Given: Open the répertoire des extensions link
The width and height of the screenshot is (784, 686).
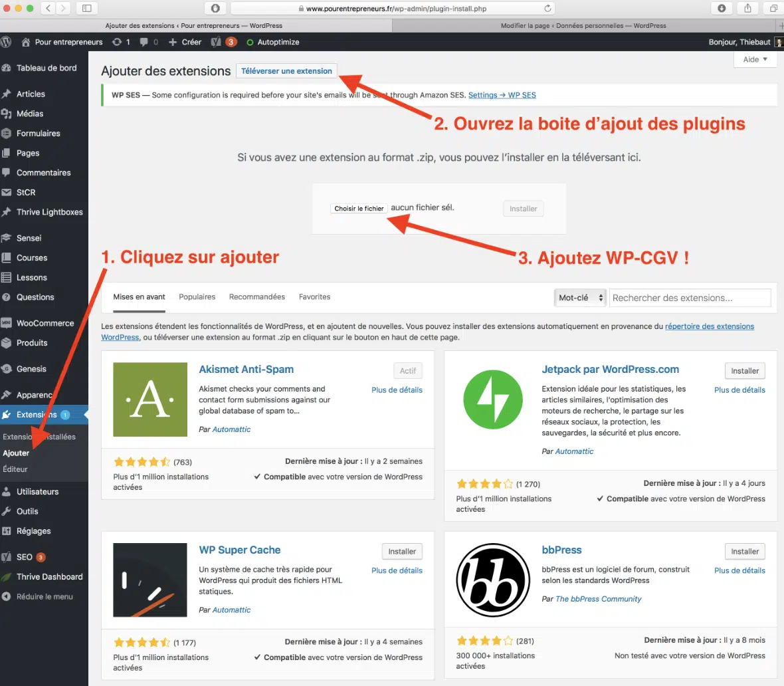Looking at the screenshot, I should pos(709,326).
